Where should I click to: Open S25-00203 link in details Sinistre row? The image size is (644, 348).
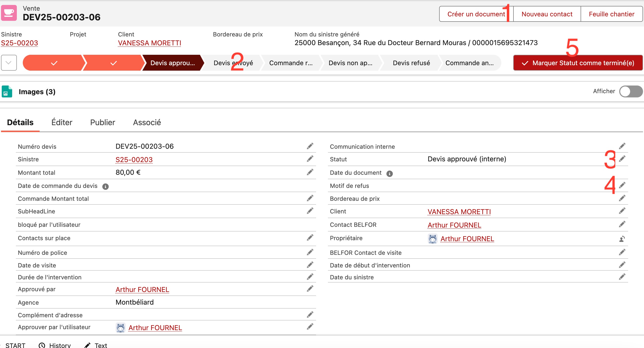pos(134,160)
